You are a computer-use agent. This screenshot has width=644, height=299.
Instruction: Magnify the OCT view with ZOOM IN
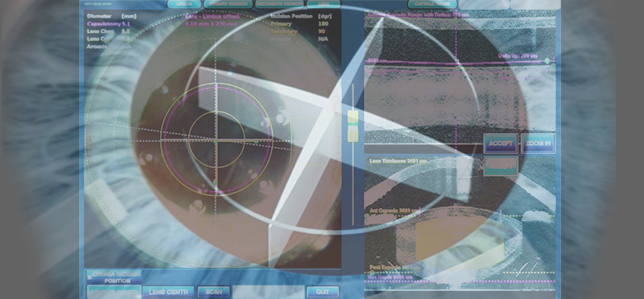pyautogui.click(x=537, y=144)
